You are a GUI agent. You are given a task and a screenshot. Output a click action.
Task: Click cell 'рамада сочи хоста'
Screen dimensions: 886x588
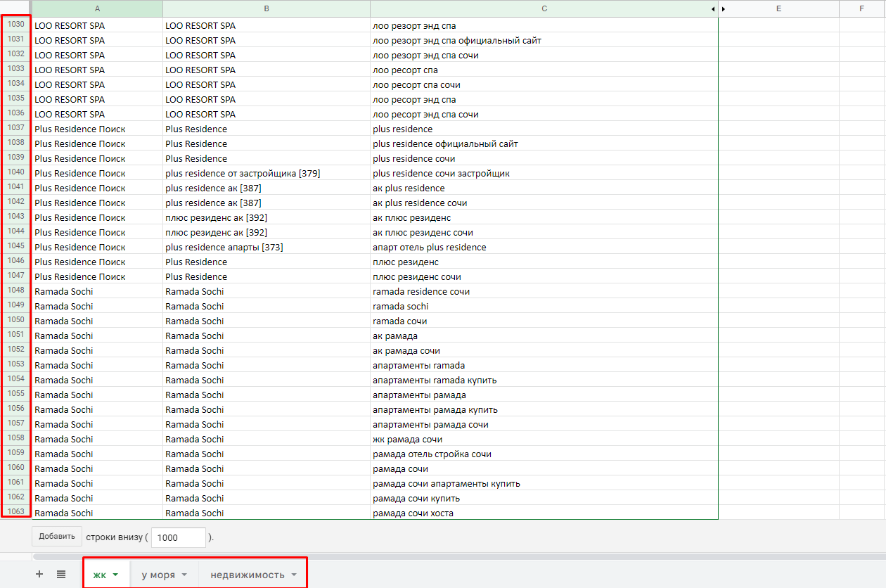pyautogui.click(x=544, y=513)
